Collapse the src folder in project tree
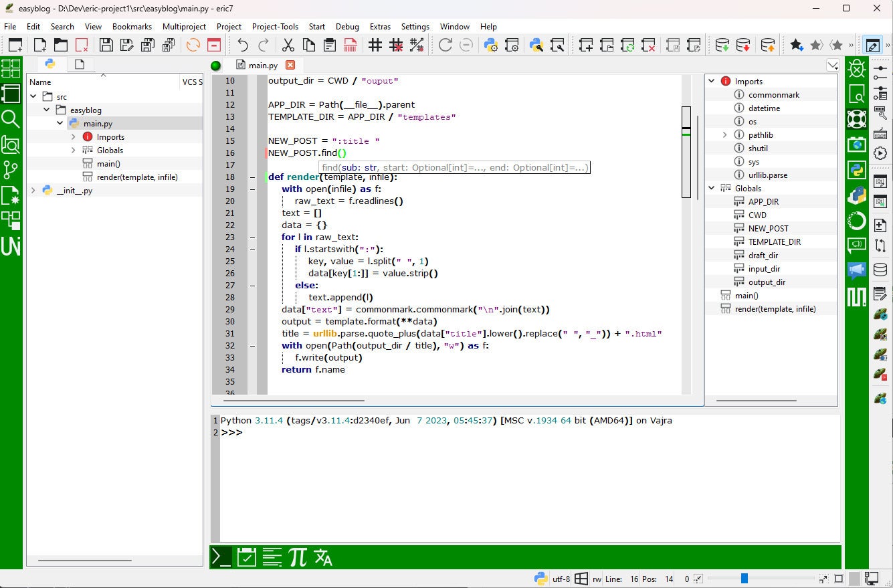893x588 pixels. (33, 96)
